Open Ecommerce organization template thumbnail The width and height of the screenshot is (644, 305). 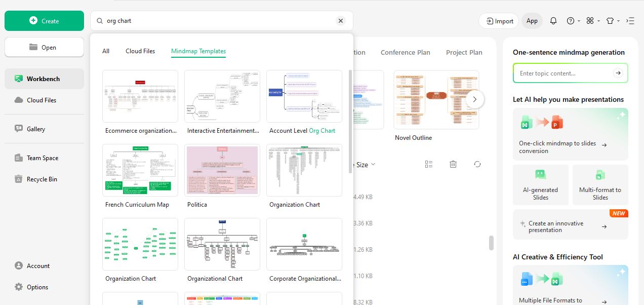tap(140, 96)
